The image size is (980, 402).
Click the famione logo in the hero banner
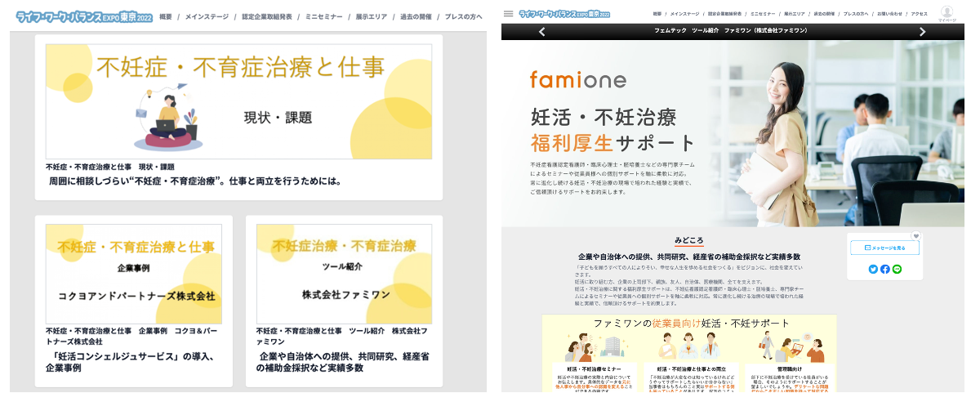point(578,79)
